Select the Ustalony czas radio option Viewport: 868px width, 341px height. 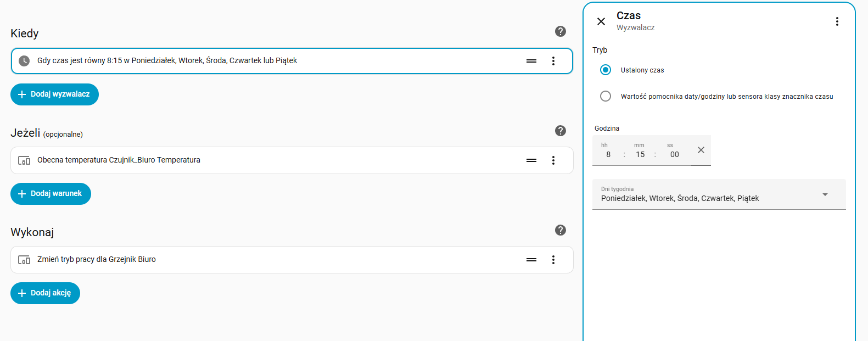click(x=606, y=70)
